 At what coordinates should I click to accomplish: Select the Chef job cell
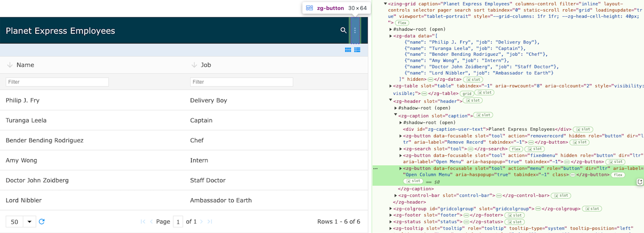(276, 140)
